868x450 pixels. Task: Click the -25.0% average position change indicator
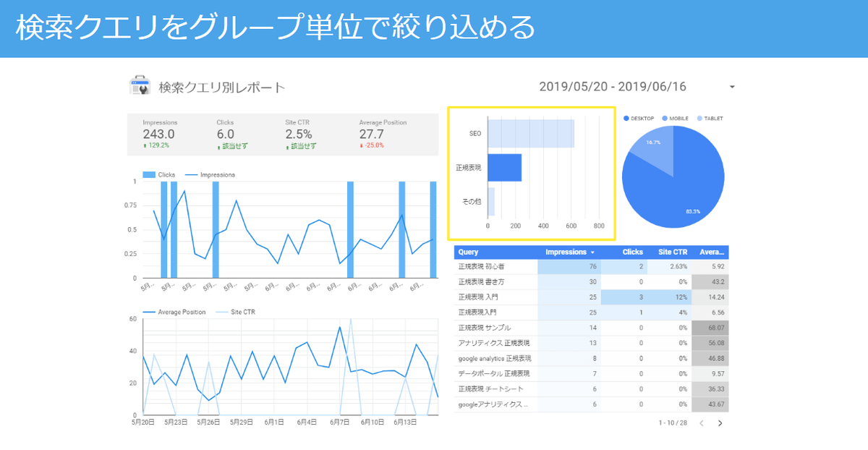(372, 145)
